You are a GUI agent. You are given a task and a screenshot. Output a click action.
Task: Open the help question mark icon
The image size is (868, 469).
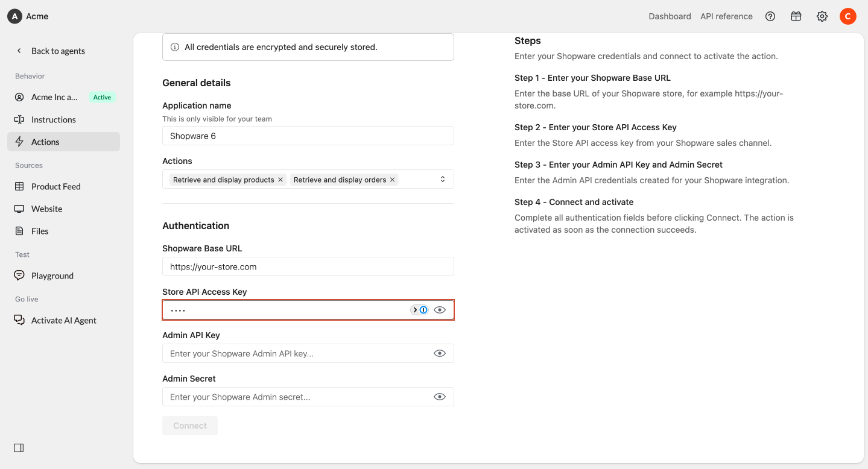[x=770, y=16]
